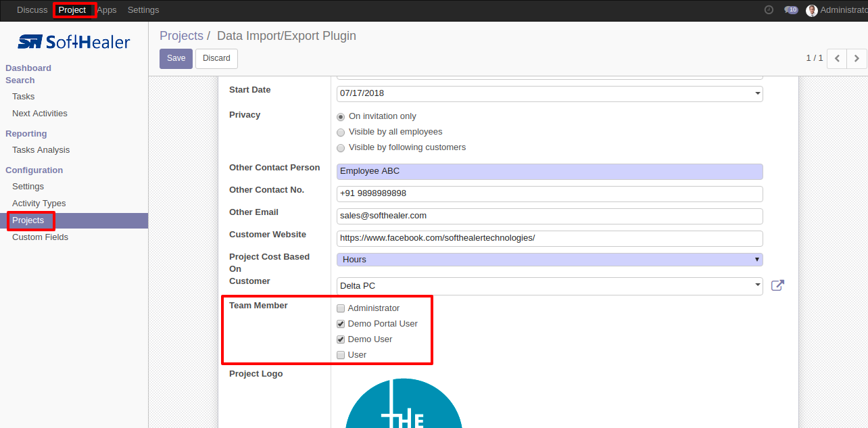The width and height of the screenshot is (868, 428).
Task: Click the Save button
Action: (x=176, y=59)
